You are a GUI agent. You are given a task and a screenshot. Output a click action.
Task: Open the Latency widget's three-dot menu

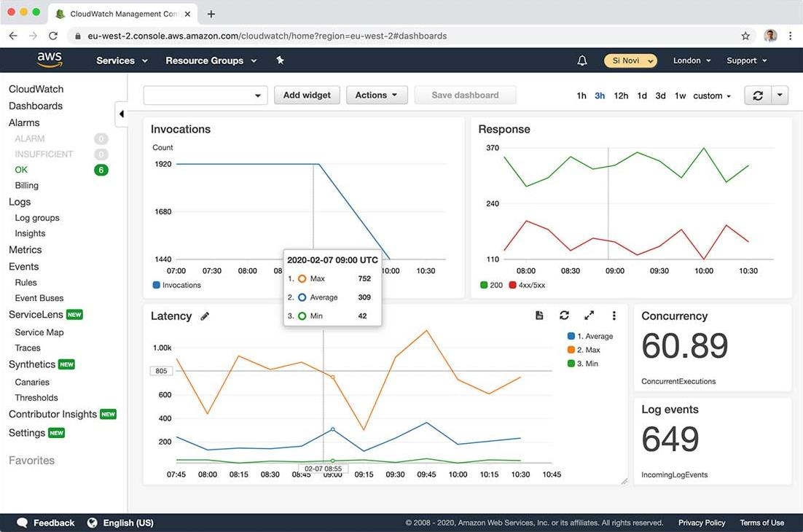tap(614, 316)
